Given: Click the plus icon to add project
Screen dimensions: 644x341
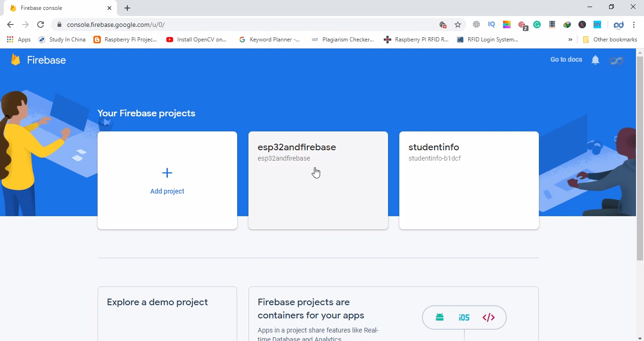Looking at the screenshot, I should point(167,173).
